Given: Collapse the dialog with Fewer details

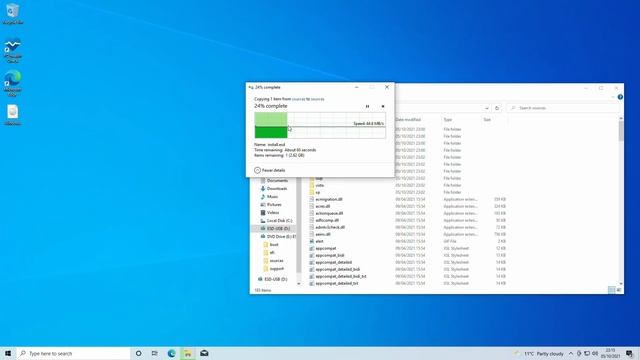Looking at the screenshot, I should pyautogui.click(x=269, y=170).
